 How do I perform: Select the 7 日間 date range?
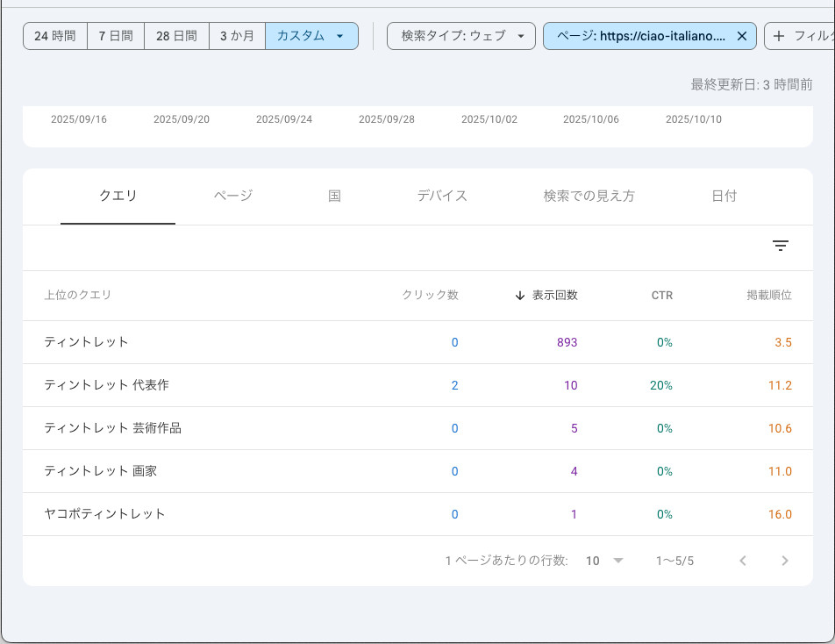pos(116,36)
